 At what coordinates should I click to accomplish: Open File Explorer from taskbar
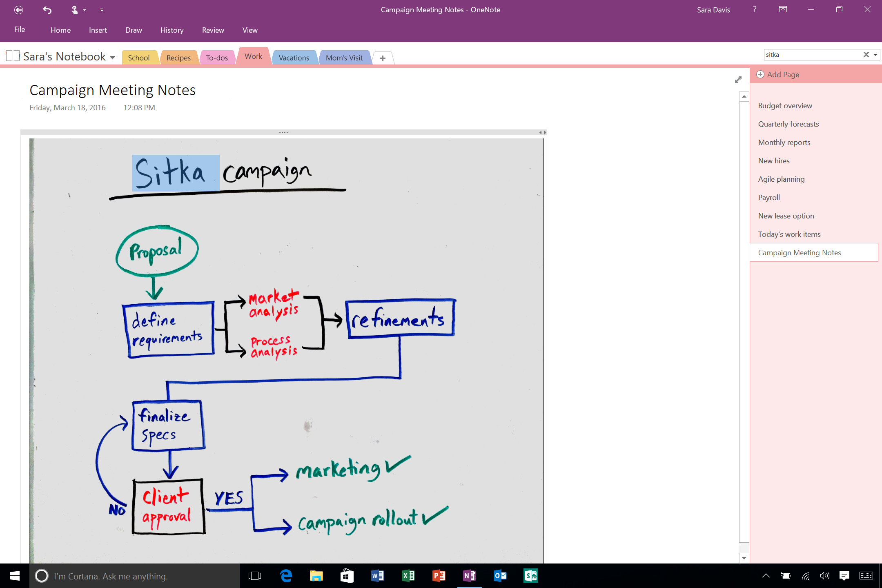[x=316, y=576]
